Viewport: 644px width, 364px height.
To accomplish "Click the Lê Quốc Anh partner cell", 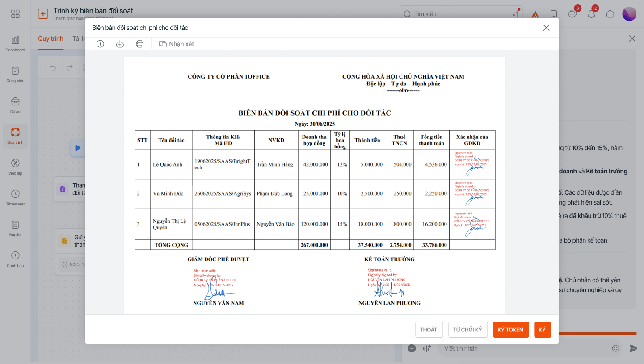I will point(171,164).
